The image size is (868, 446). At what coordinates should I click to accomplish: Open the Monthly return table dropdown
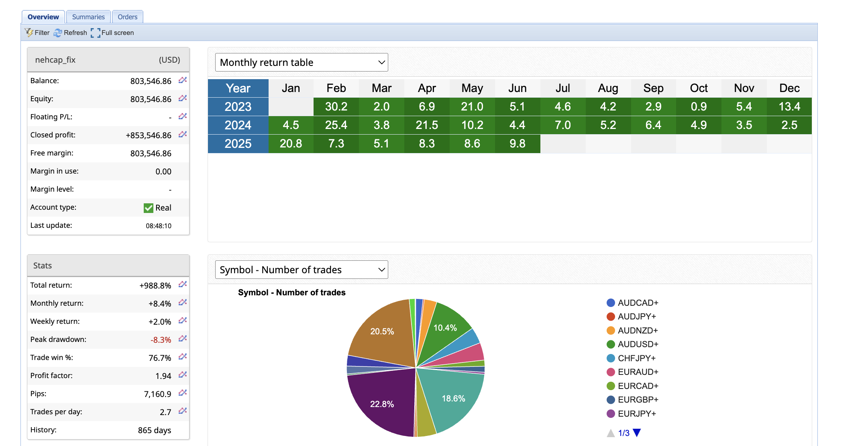tap(302, 62)
